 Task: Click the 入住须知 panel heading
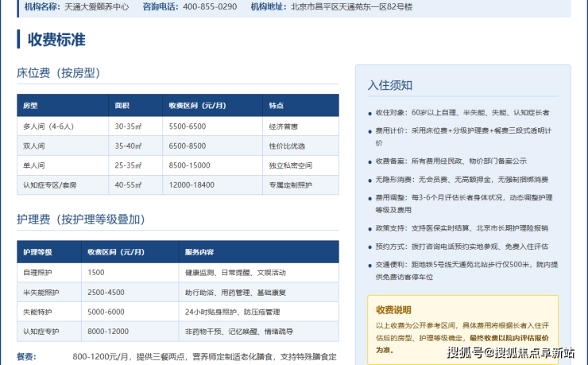pos(390,85)
